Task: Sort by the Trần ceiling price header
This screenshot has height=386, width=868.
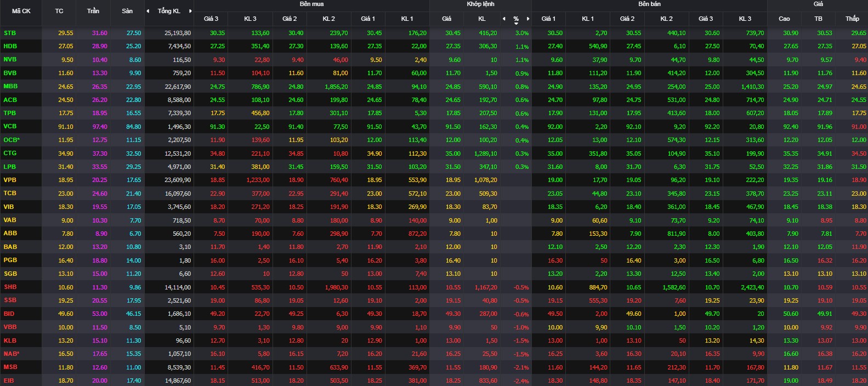Action: (x=93, y=11)
